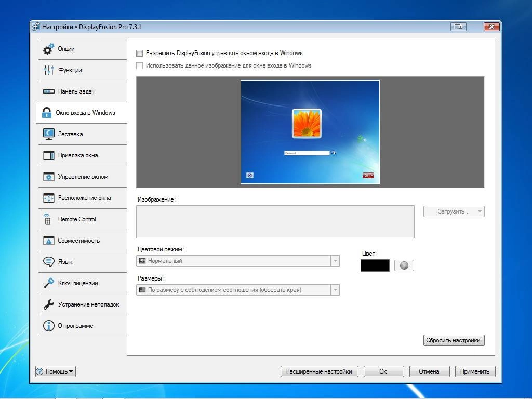Select the Совместимость tab
This screenshot has width=532, height=399.
pyautogui.click(x=83, y=241)
